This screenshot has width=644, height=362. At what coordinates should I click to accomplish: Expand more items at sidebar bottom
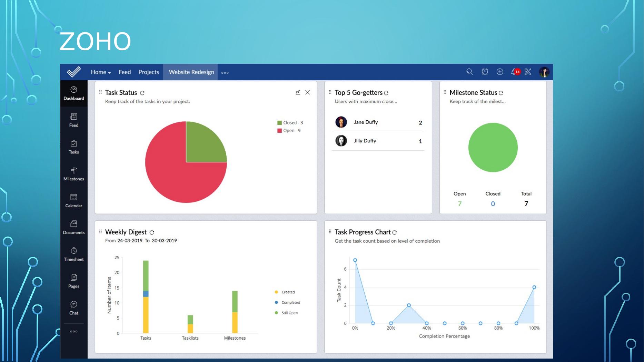click(x=73, y=331)
